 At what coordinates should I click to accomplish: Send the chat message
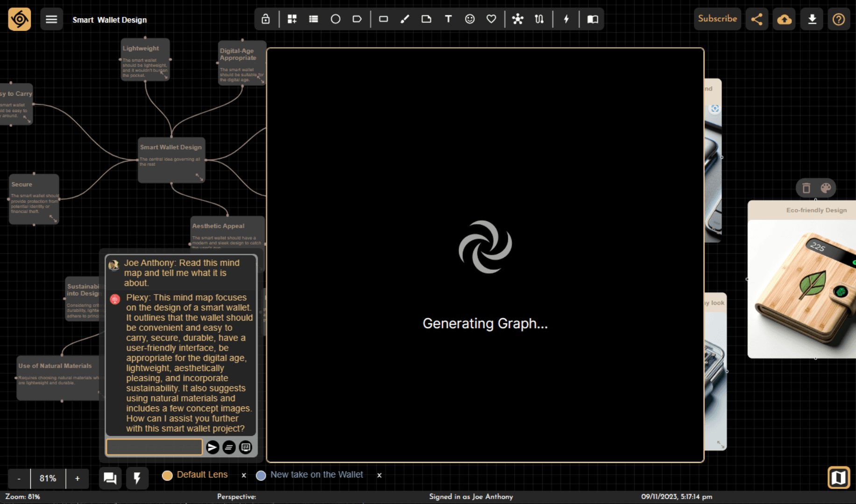pos(212,447)
